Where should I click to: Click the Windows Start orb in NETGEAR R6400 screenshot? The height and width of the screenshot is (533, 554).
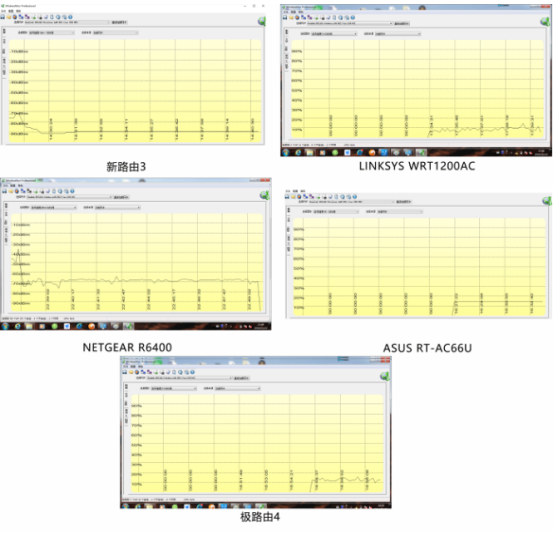coord(5,326)
